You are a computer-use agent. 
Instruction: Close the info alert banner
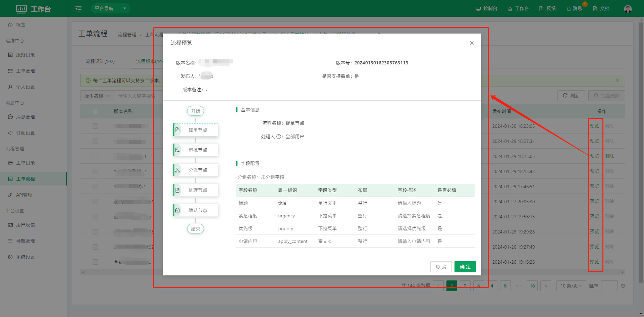pyautogui.click(x=618, y=81)
